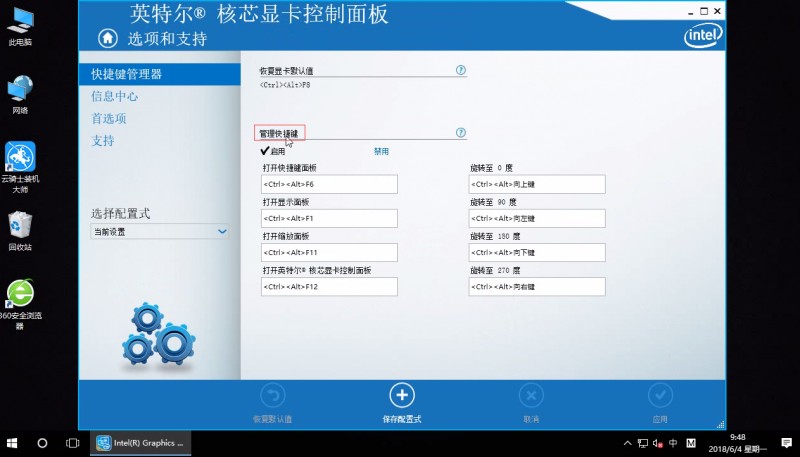Open 此电脑 desktop icon

pyautogui.click(x=20, y=27)
